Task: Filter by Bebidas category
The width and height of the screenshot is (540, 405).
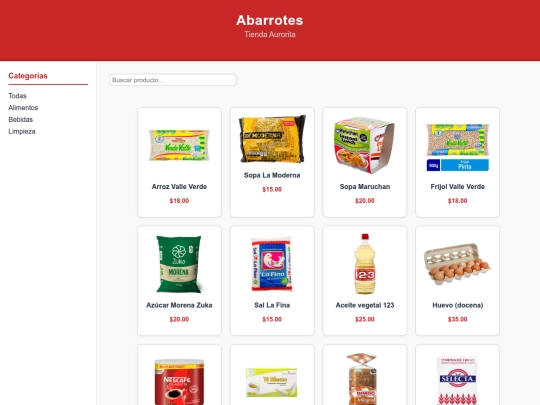Action: 21,120
